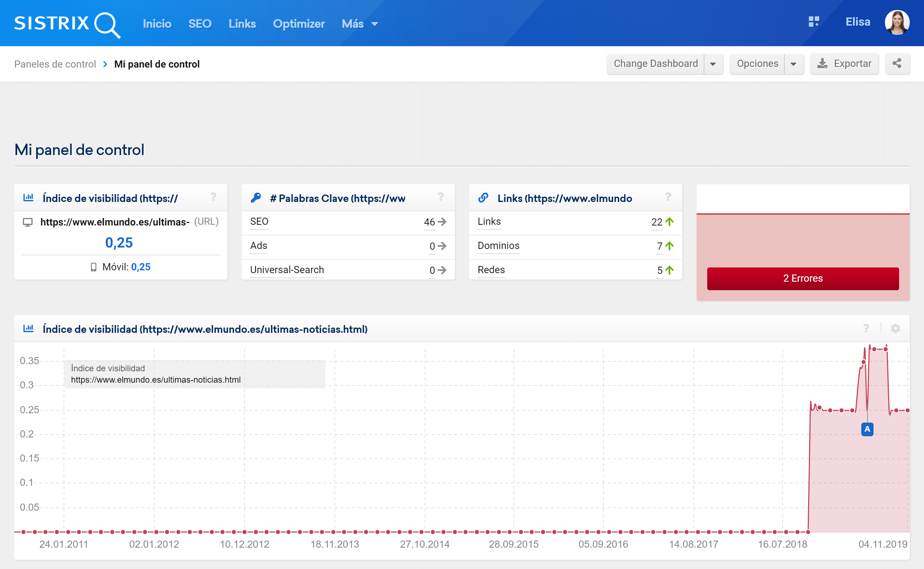This screenshot has width=924, height=569.
Task: Click the chart icon in Índice de visibilidad widget
Action: pos(28,198)
